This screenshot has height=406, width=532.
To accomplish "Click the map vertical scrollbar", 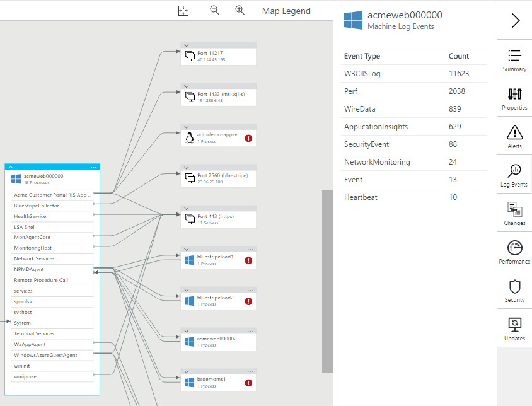I will (327, 281).
